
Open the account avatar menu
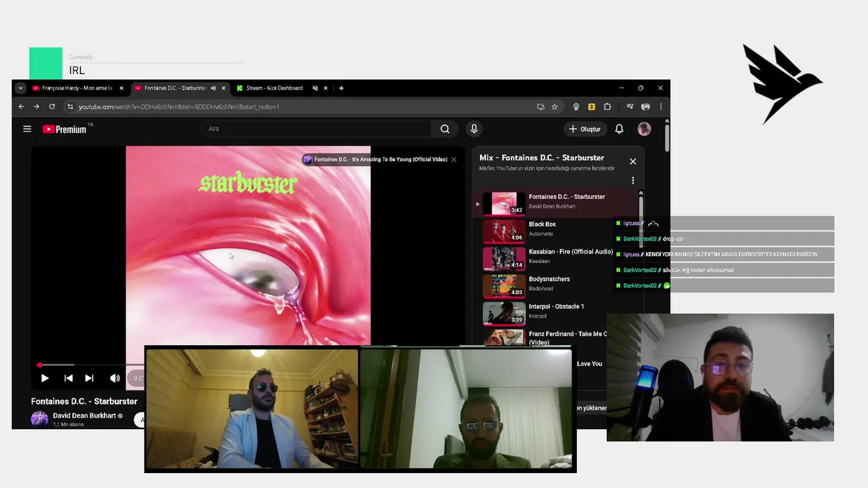coord(644,129)
